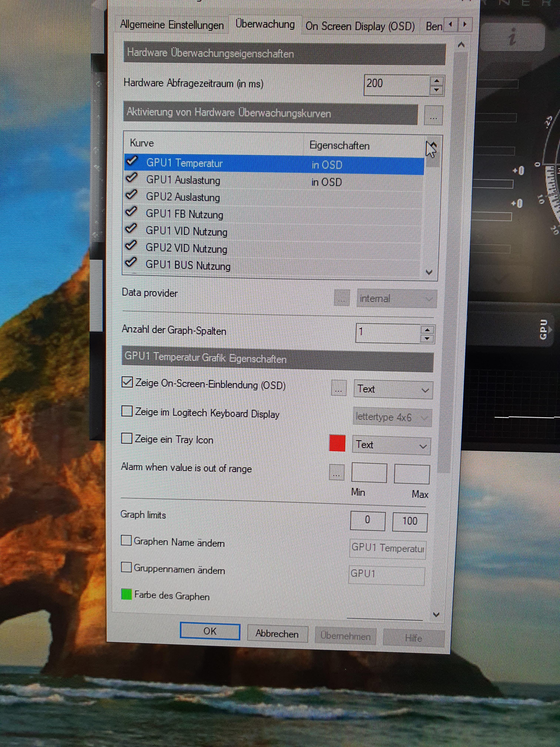Confirm with the OK button

point(210,631)
